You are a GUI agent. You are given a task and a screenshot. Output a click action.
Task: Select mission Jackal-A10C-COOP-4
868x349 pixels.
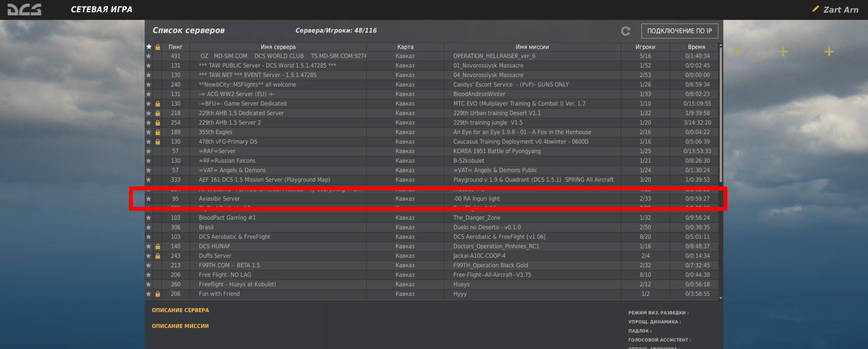tap(480, 256)
